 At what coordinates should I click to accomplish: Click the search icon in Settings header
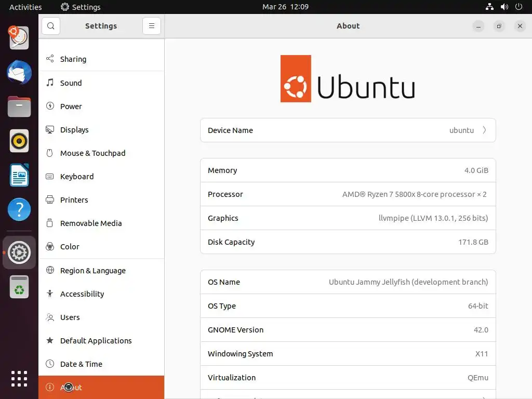pyautogui.click(x=51, y=26)
